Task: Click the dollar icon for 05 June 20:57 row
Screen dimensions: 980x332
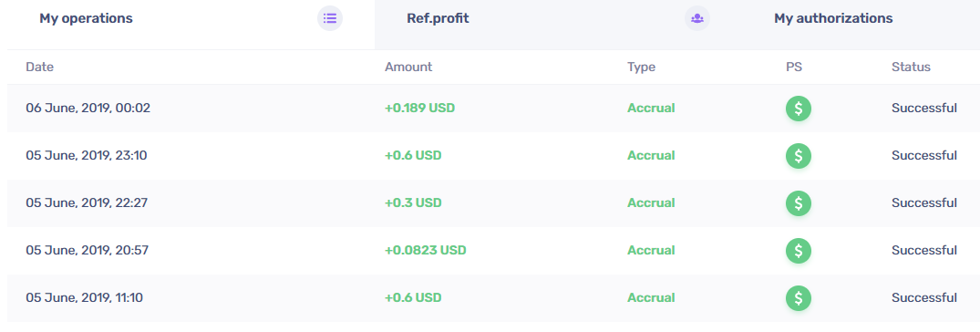Action: click(798, 251)
